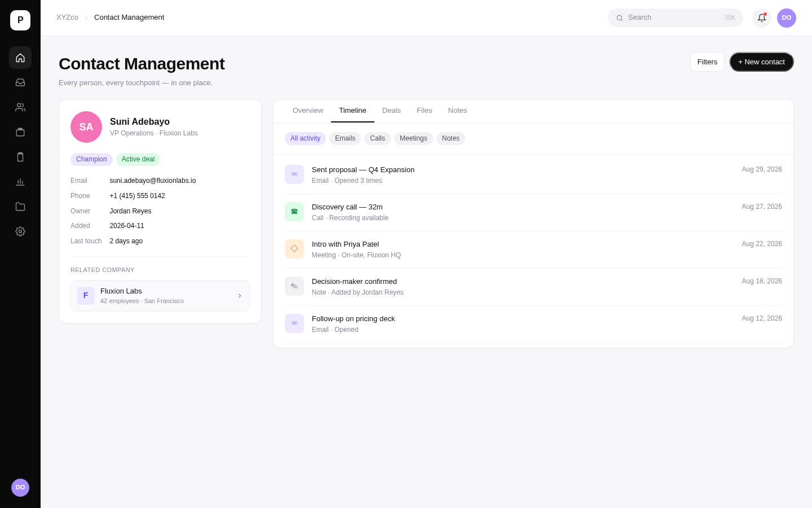Viewport: 812px width, 508px height.
Task: Click the stacked cards icon in sidebar
Action: [20, 132]
